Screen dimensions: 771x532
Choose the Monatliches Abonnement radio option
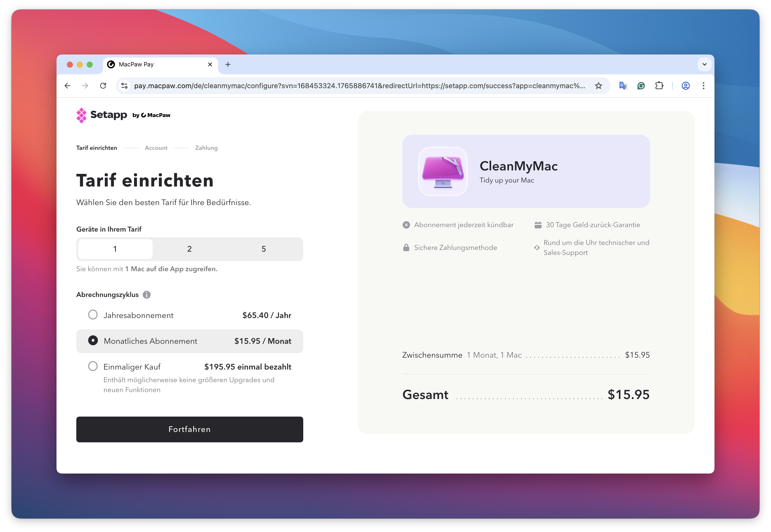tap(93, 341)
